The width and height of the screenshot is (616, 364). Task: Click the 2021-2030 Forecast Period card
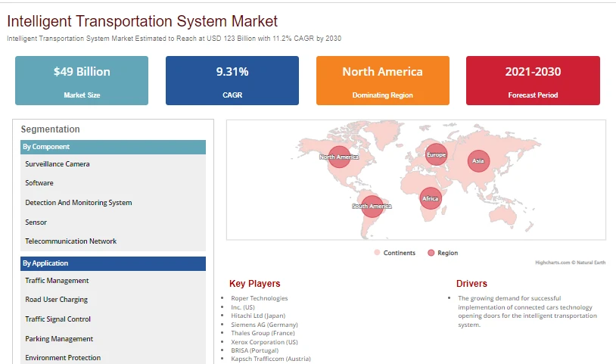(x=533, y=80)
